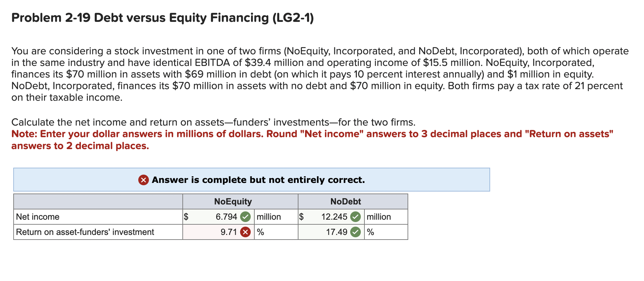Click the red X in the banner message
644x281 pixels.
coord(142,180)
